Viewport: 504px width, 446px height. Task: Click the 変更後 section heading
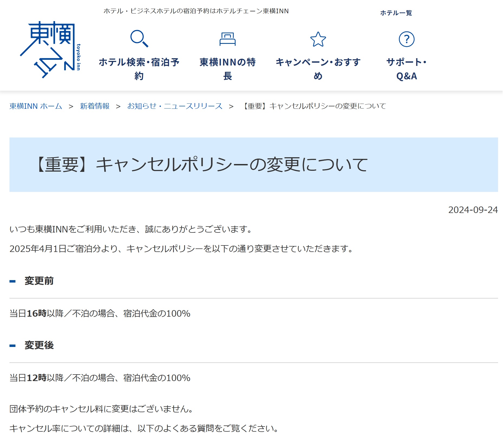coord(39,345)
